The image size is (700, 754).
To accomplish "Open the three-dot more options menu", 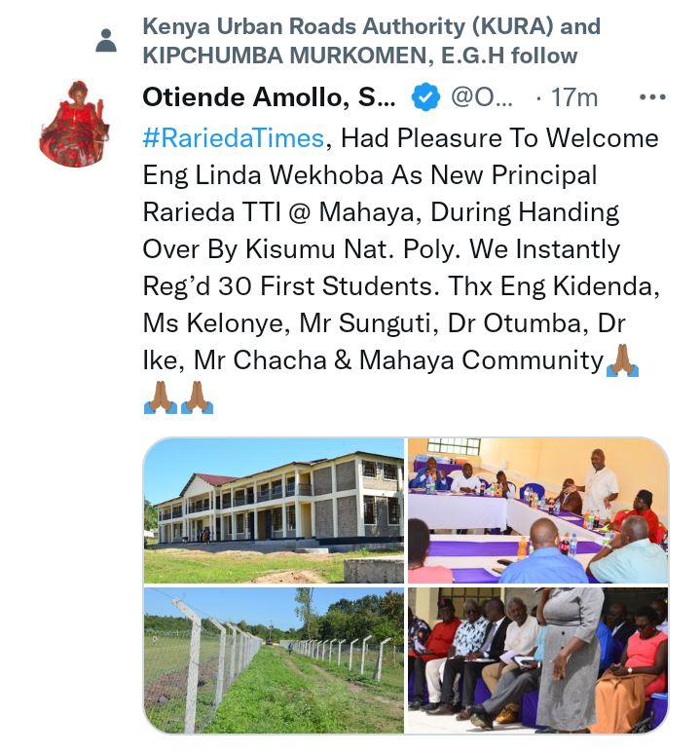I will [x=652, y=97].
